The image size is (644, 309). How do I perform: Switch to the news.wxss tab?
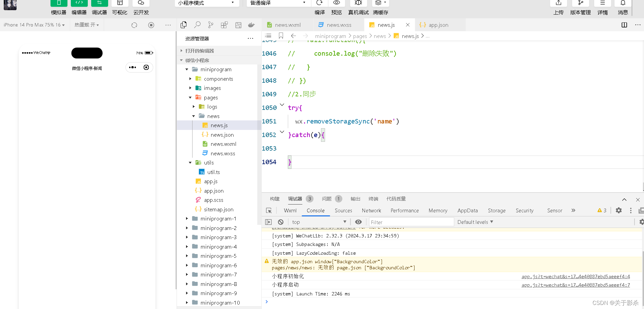coord(339,25)
